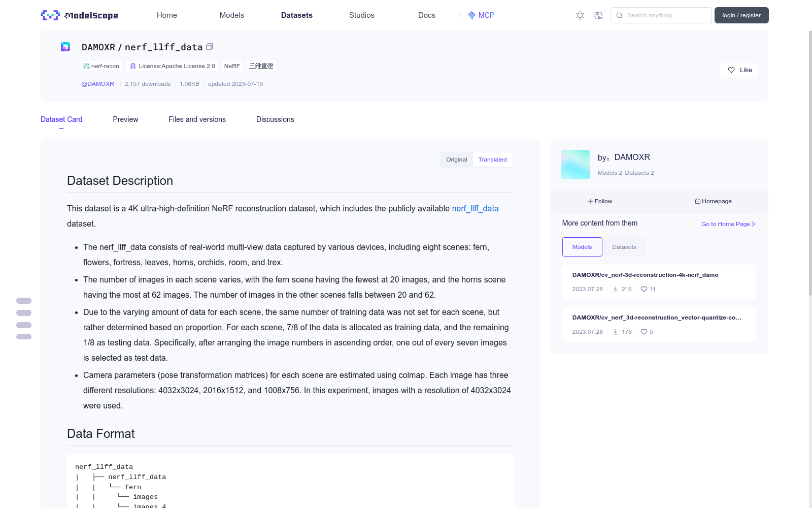Select the Dataset Card tab

(61, 119)
